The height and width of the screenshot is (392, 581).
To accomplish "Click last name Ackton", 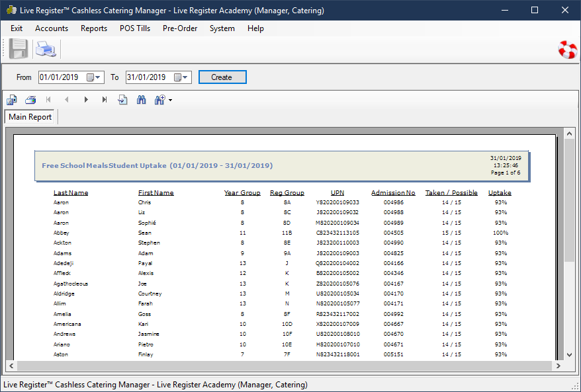I will point(62,243).
